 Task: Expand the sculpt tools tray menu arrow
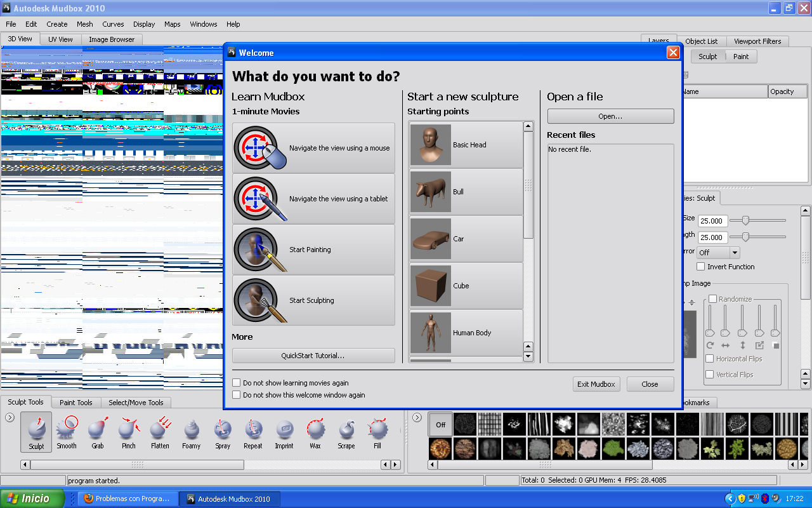pos(10,417)
